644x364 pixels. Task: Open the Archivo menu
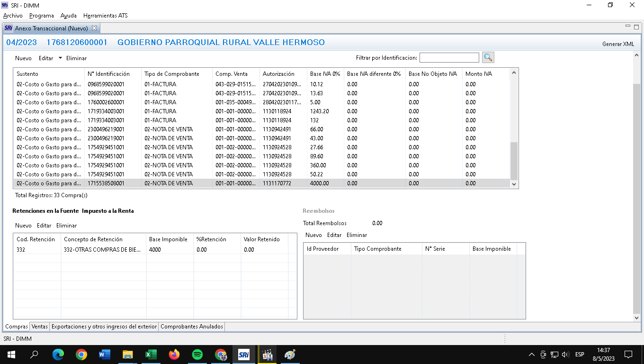point(13,16)
